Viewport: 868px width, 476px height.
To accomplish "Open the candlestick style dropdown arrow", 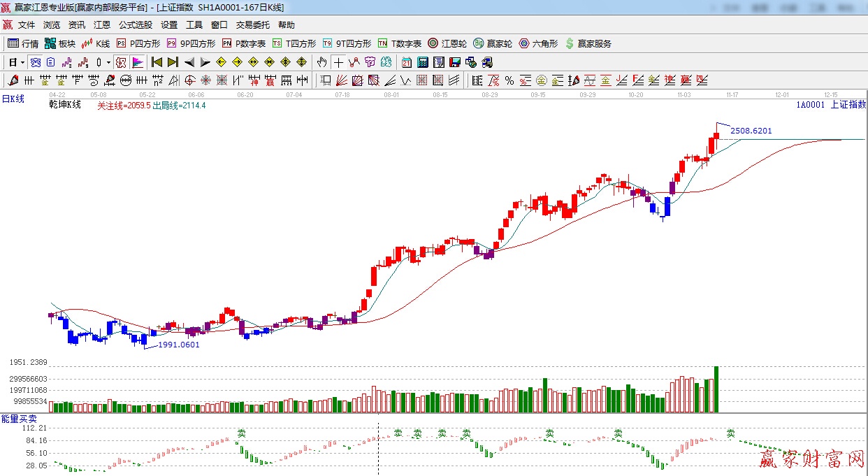I will [108, 62].
